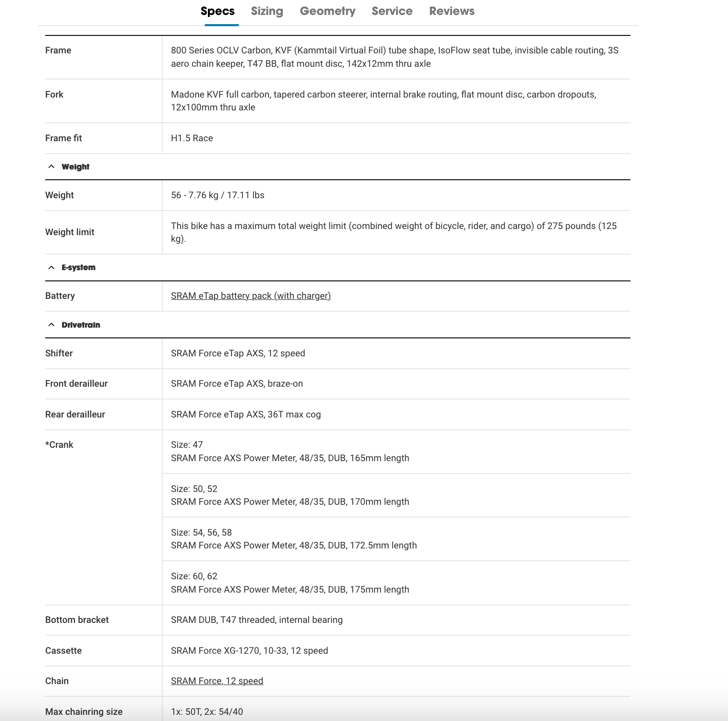Click the '56 - 7.76 kg / 17.11 lbs' value
728x721 pixels.
tap(218, 195)
